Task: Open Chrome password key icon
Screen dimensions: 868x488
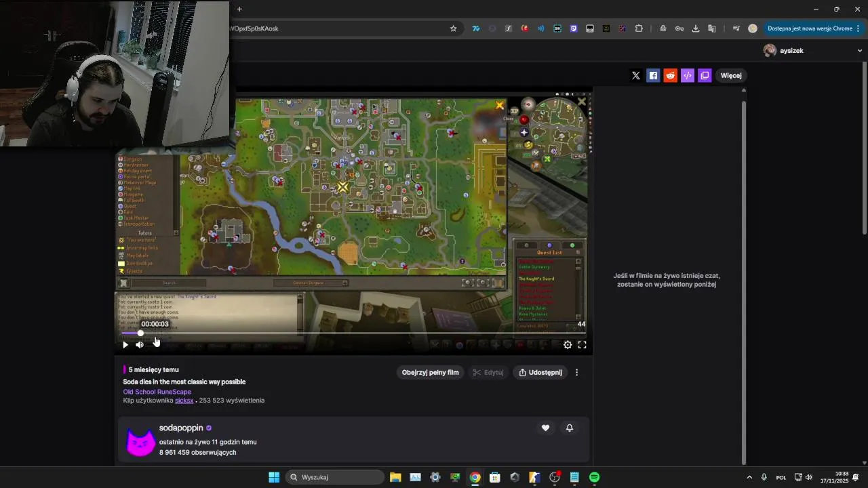Action: pyautogui.click(x=679, y=28)
